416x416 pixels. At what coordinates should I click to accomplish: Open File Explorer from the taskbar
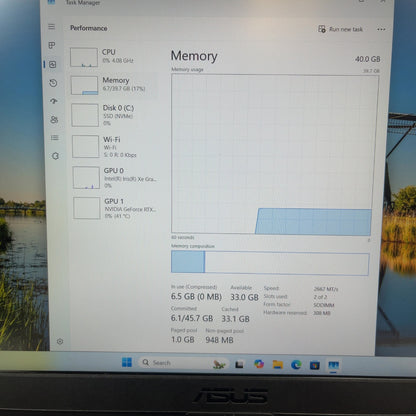click(x=278, y=365)
